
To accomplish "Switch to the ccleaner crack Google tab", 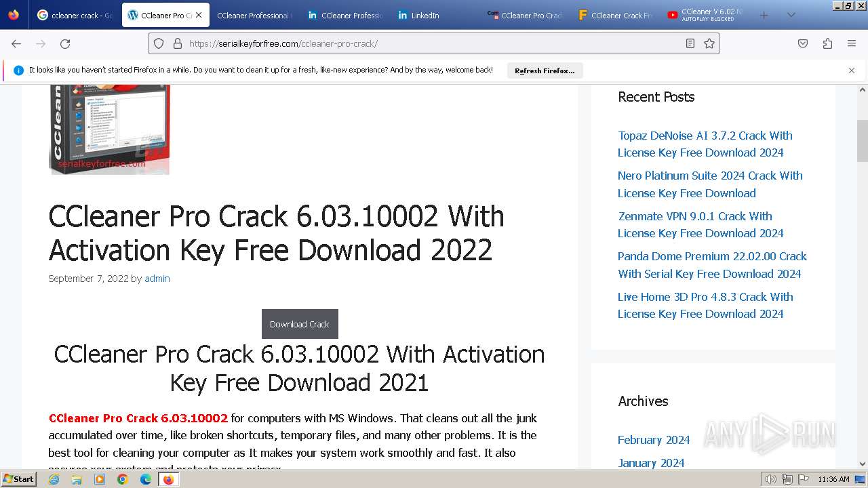I will coord(75,15).
